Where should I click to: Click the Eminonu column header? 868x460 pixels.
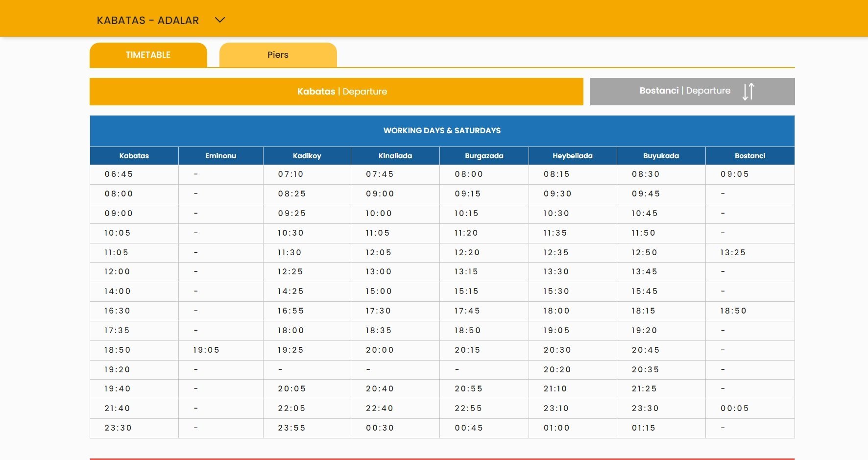pos(220,156)
